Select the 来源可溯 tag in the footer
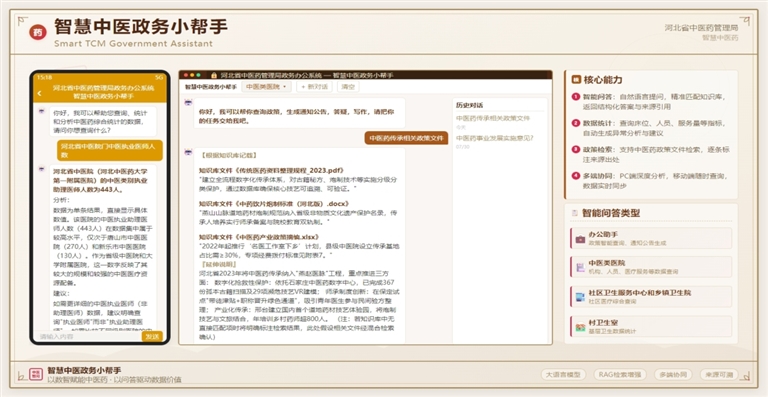This screenshot has width=768, height=397. coord(719,374)
